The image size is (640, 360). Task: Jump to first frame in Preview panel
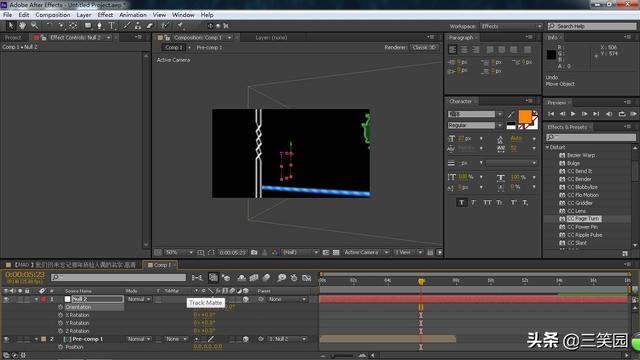tap(551, 114)
